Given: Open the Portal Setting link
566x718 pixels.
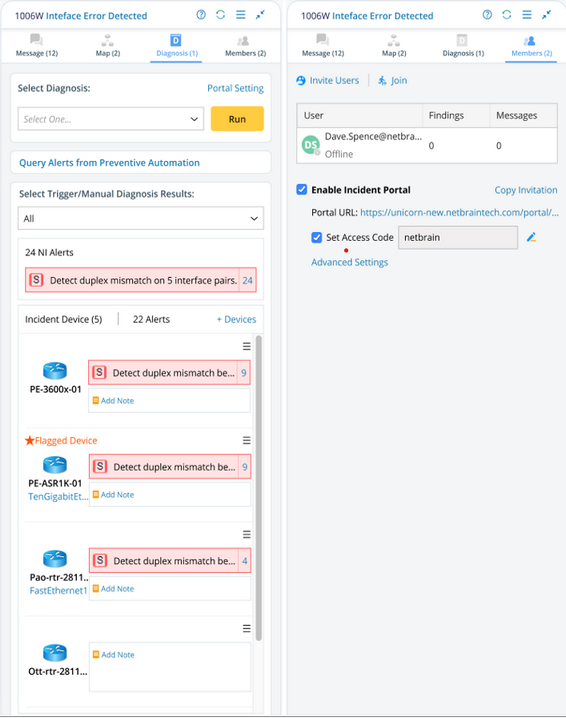Looking at the screenshot, I should click(235, 88).
